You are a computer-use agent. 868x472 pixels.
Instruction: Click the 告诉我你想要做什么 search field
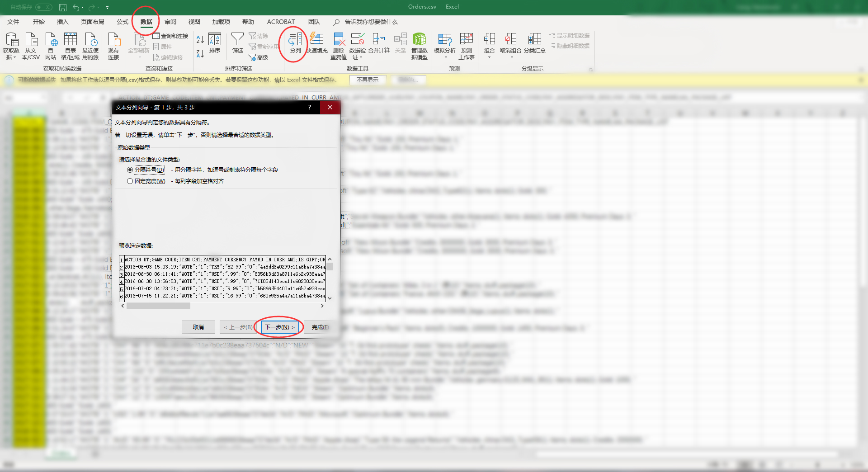[x=371, y=22]
